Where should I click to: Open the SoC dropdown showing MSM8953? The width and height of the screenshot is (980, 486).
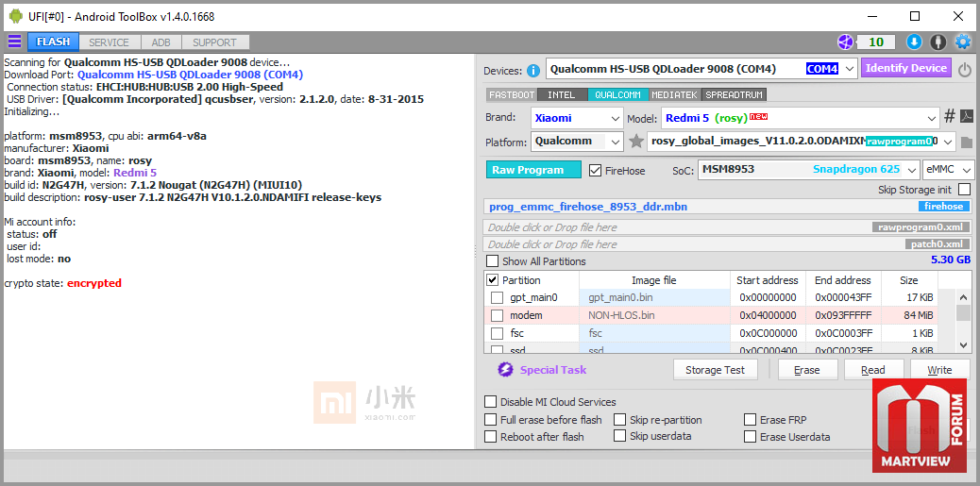click(809, 169)
